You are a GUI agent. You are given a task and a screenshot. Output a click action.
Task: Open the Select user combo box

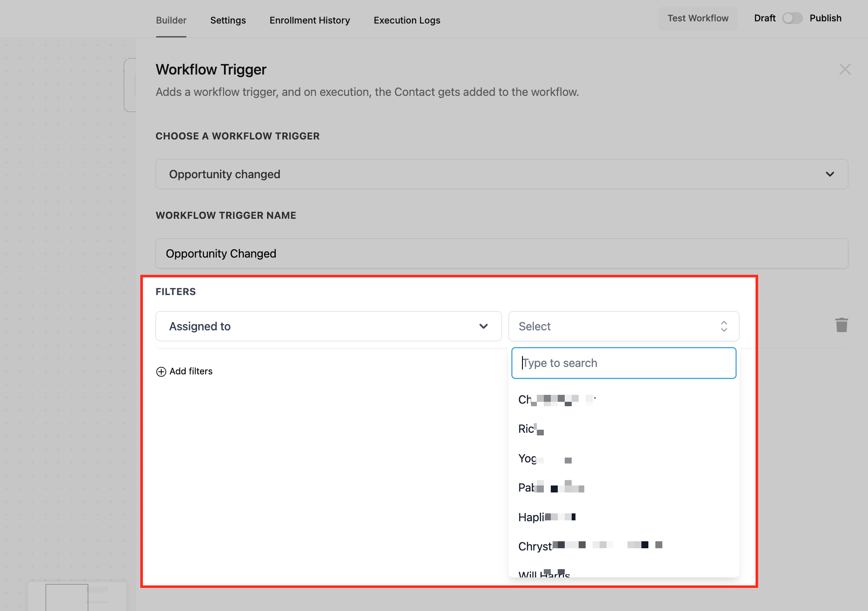point(623,326)
